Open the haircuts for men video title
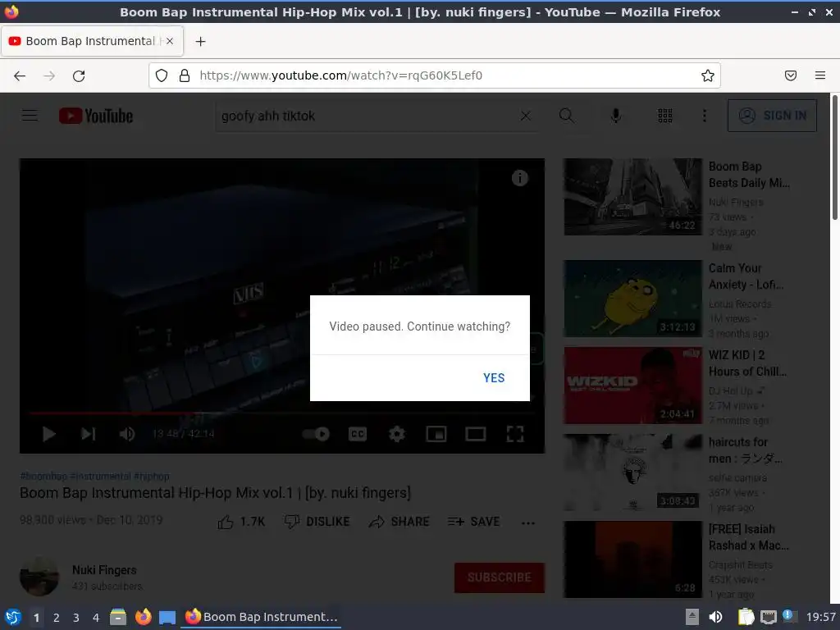The image size is (840, 630). click(x=745, y=450)
